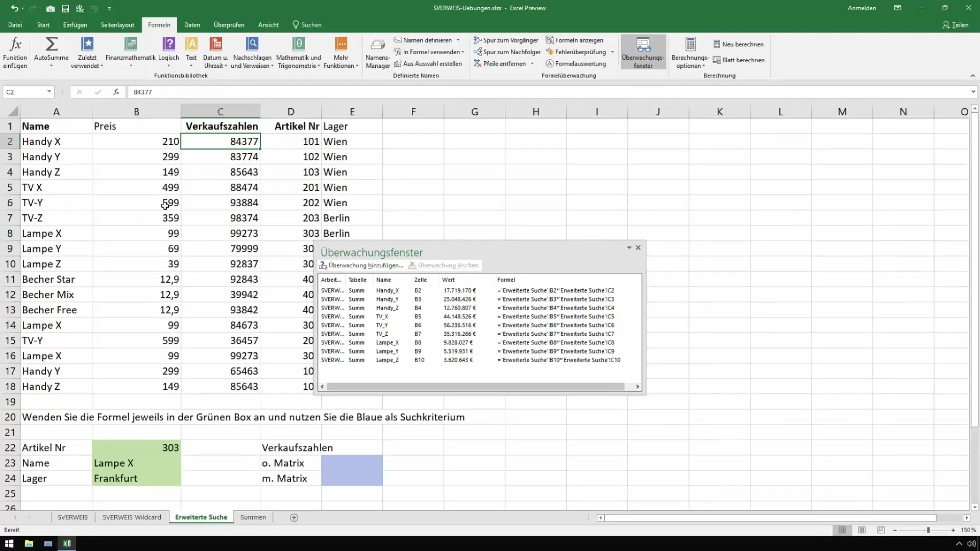Click Blatt berechnen
Viewport: 980px width, 551px height.
pyautogui.click(x=739, y=60)
